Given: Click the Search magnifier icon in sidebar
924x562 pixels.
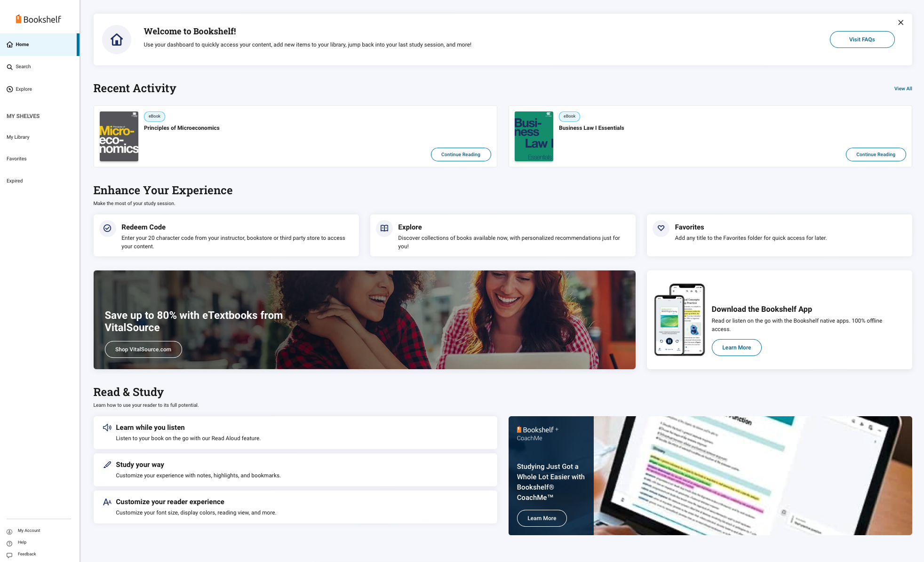Looking at the screenshot, I should pos(9,67).
